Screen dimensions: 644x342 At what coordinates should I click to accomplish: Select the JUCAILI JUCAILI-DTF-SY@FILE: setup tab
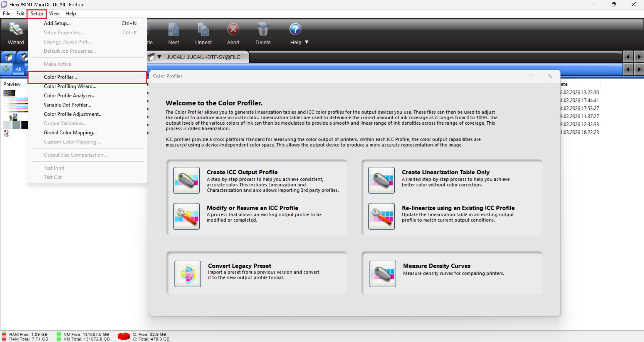[204, 57]
